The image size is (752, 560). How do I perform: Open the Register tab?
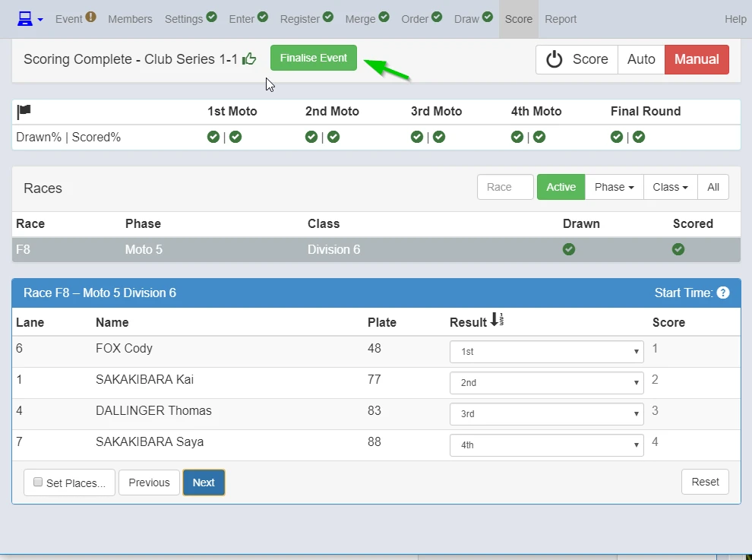coord(300,19)
